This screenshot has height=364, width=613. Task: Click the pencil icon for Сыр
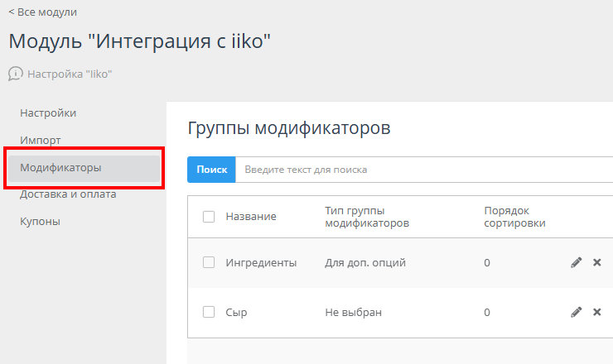click(577, 312)
